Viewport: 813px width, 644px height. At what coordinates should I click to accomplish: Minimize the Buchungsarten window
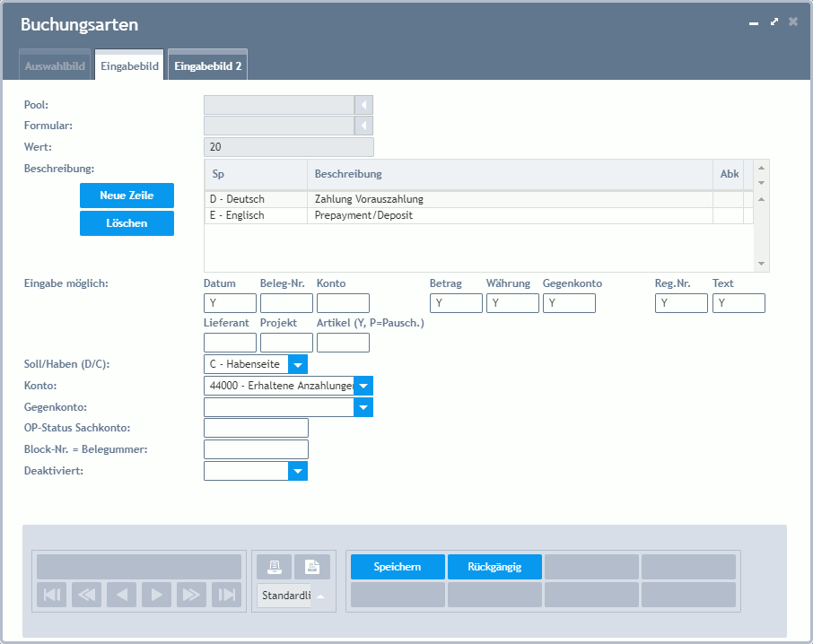754,23
